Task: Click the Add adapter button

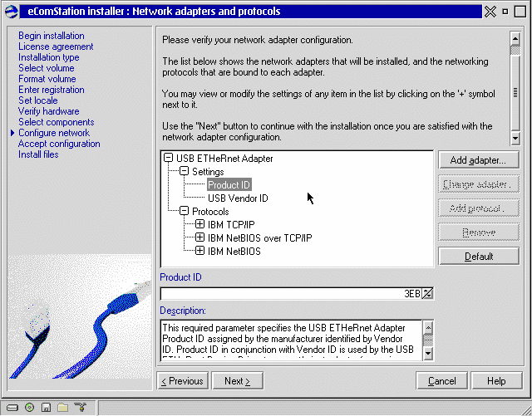Action: pos(479,160)
